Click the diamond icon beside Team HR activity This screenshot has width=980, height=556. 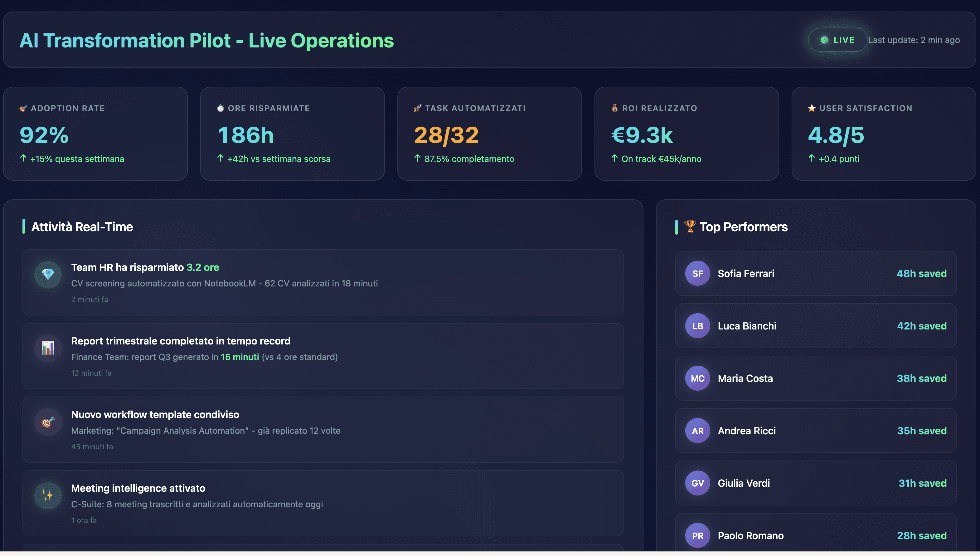48,274
